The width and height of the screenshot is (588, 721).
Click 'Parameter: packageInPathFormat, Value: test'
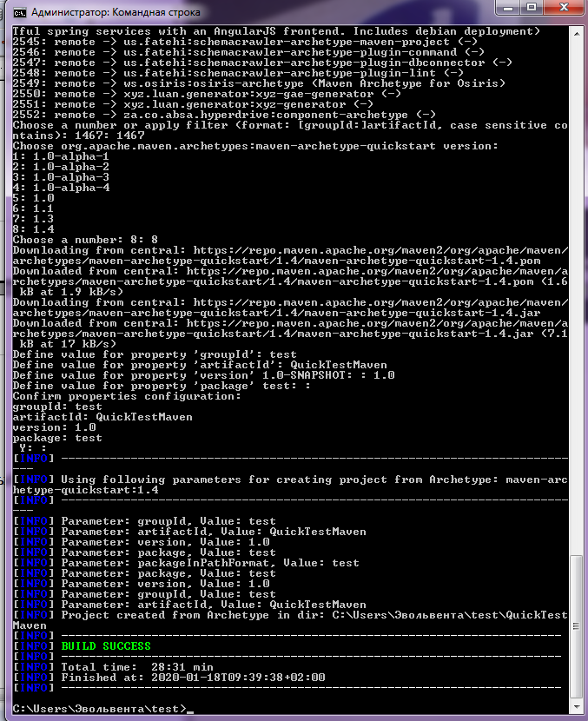(210, 563)
